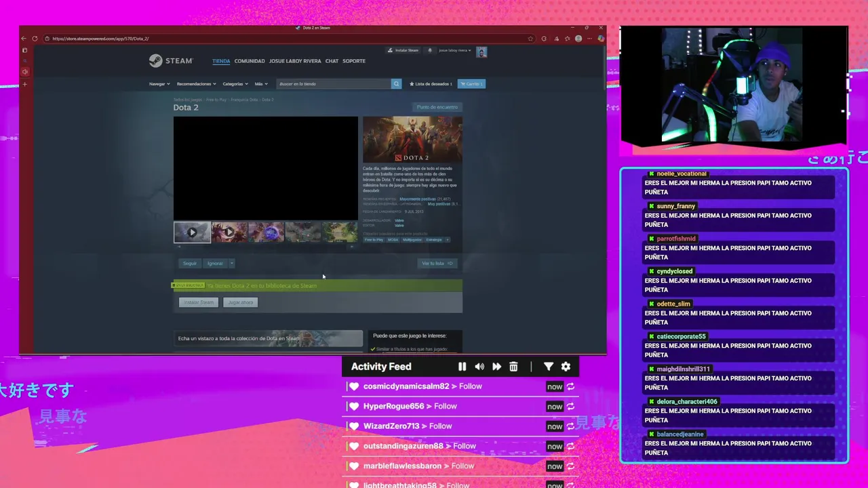868x488 pixels.
Task: Click the Punto de encuentro button
Action: tap(437, 107)
